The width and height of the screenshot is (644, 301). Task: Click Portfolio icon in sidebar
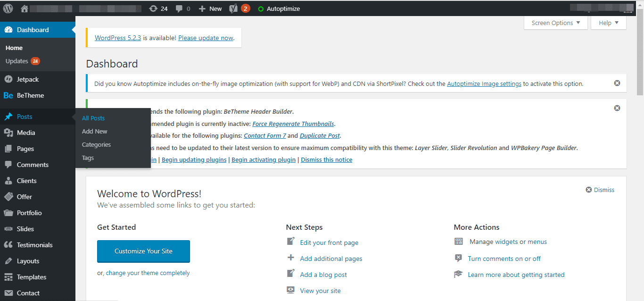click(8, 213)
